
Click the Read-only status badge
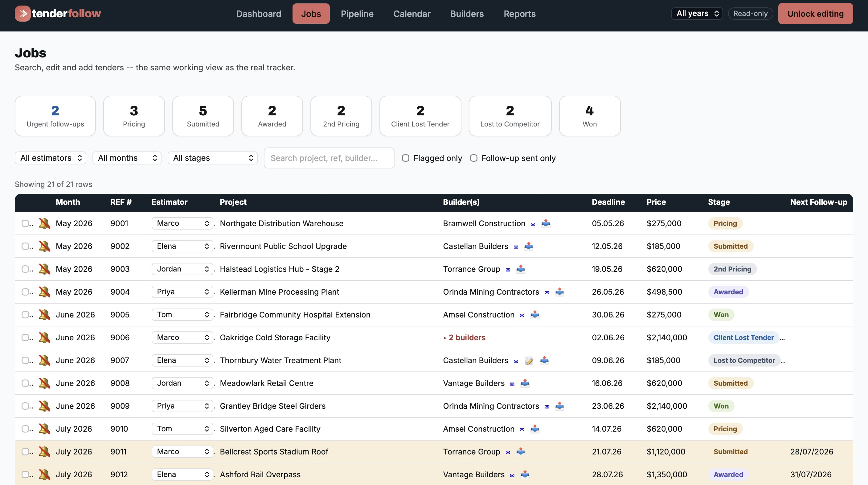click(750, 14)
